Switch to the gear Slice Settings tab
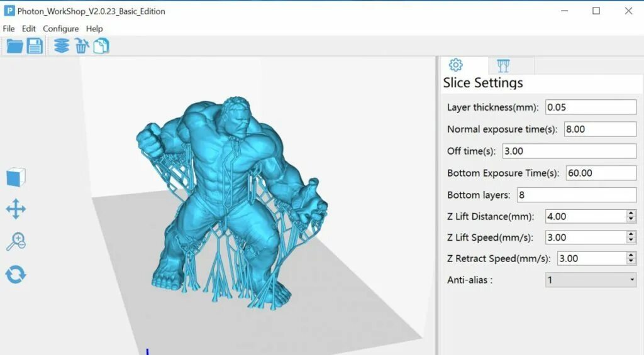 click(455, 65)
